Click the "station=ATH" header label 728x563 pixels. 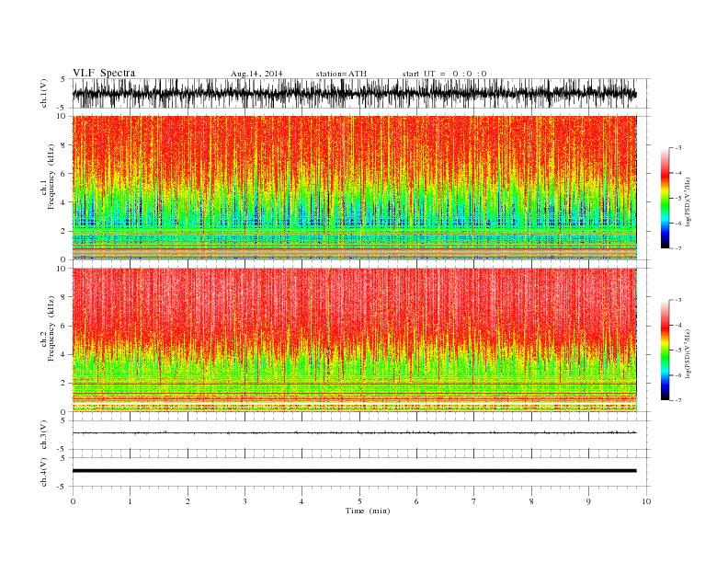point(341,74)
